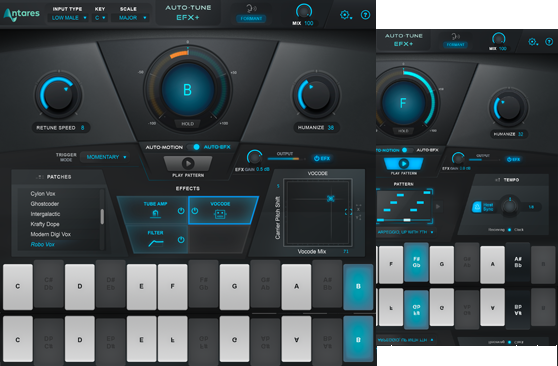Click the C key in the left keyboard
Image resolution: width=558 pixels, height=366 pixels.
point(17,286)
